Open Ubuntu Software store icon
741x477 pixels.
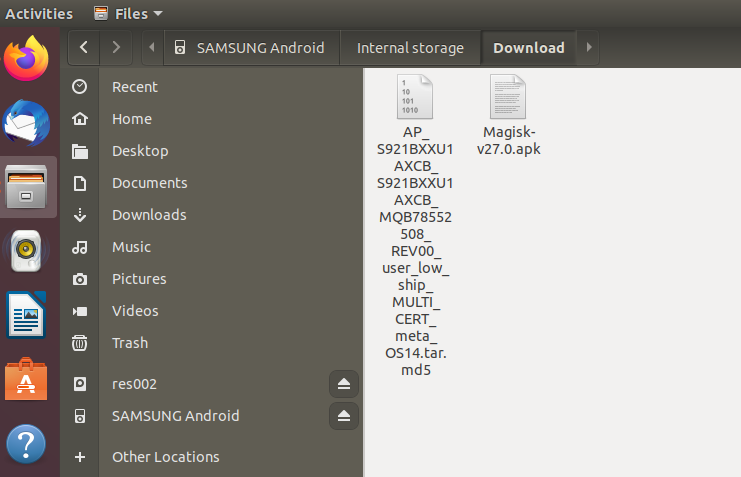(26, 379)
